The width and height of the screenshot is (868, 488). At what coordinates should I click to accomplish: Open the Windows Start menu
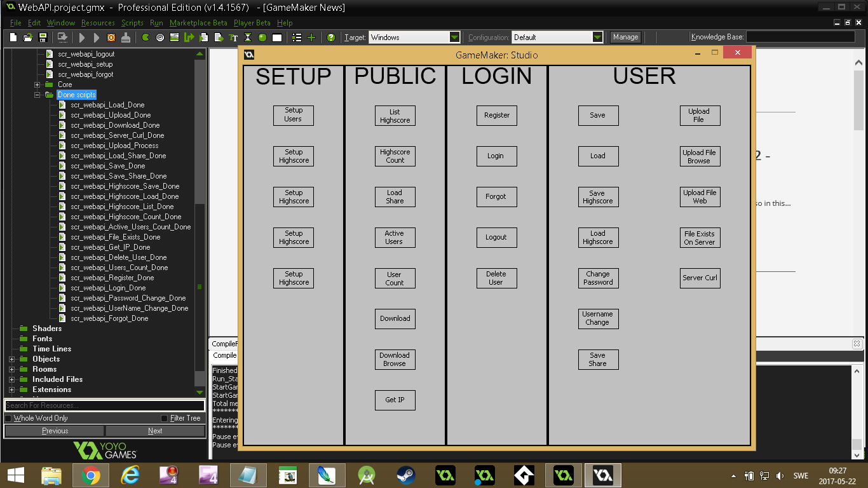click(16, 475)
